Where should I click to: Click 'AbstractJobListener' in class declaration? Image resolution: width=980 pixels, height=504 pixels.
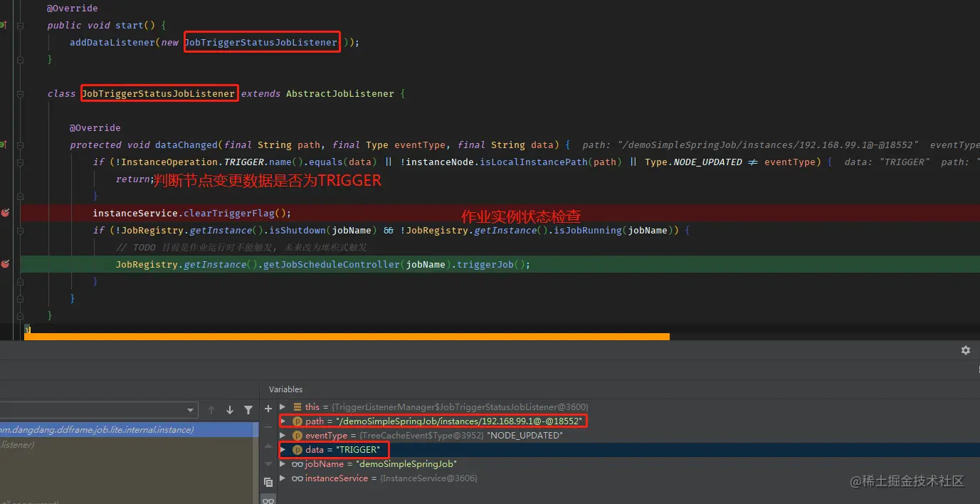click(339, 93)
